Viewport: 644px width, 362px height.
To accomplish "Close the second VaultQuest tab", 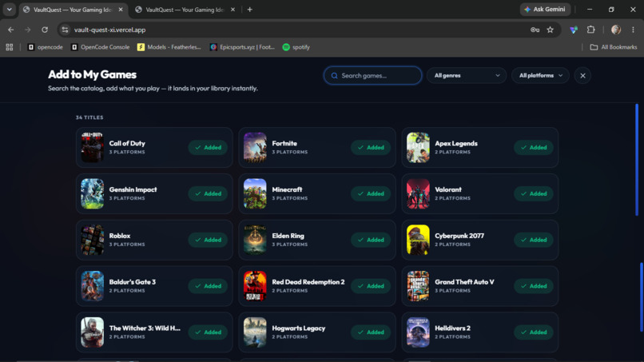I will (x=233, y=10).
